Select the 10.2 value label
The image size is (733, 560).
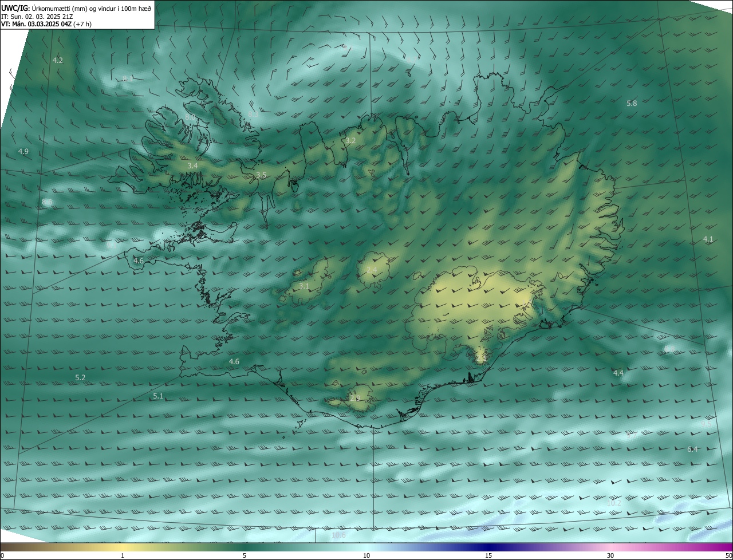614,503
